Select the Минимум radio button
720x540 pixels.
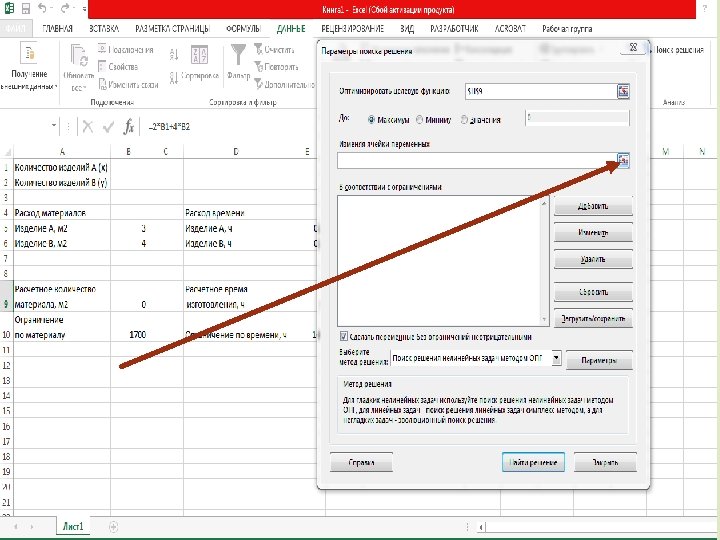[x=419, y=120]
